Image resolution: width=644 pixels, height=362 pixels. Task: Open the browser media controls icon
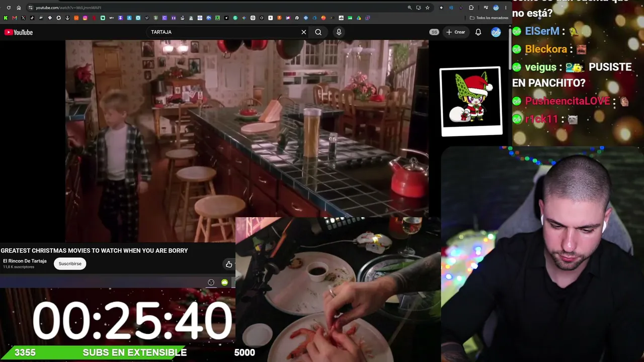[x=486, y=8]
